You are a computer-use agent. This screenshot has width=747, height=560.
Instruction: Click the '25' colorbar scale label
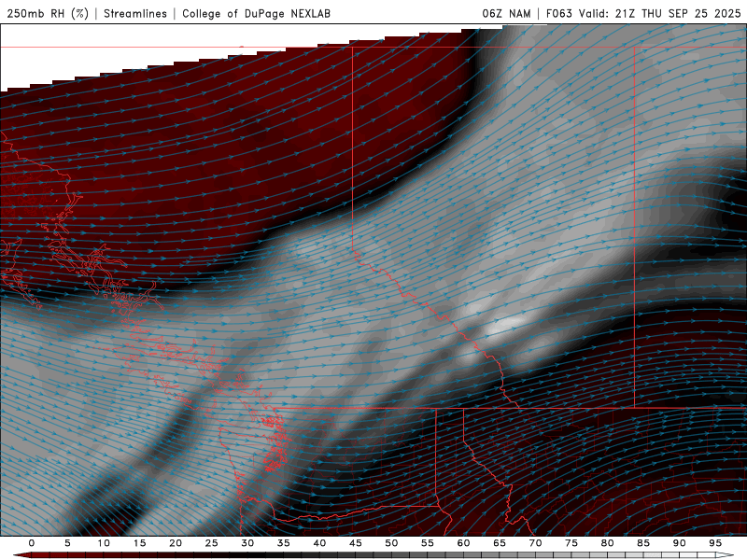[211, 543]
